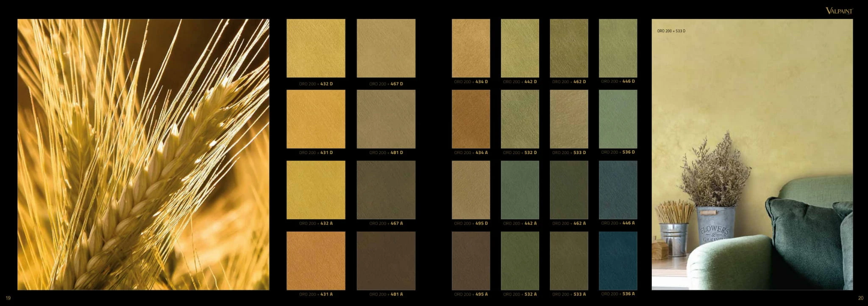Click the ORO 200 + 533 D photo caption
The width and height of the screenshot is (868, 306).
671,31
